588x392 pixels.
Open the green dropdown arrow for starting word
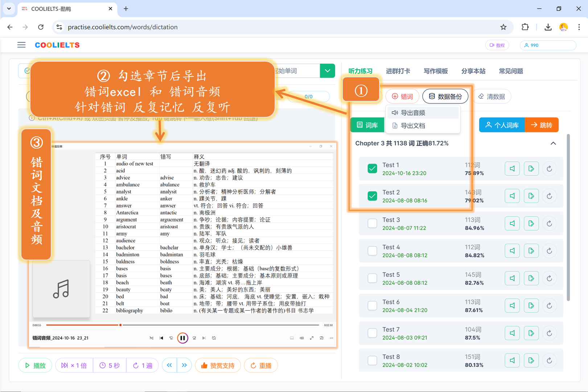(x=327, y=71)
